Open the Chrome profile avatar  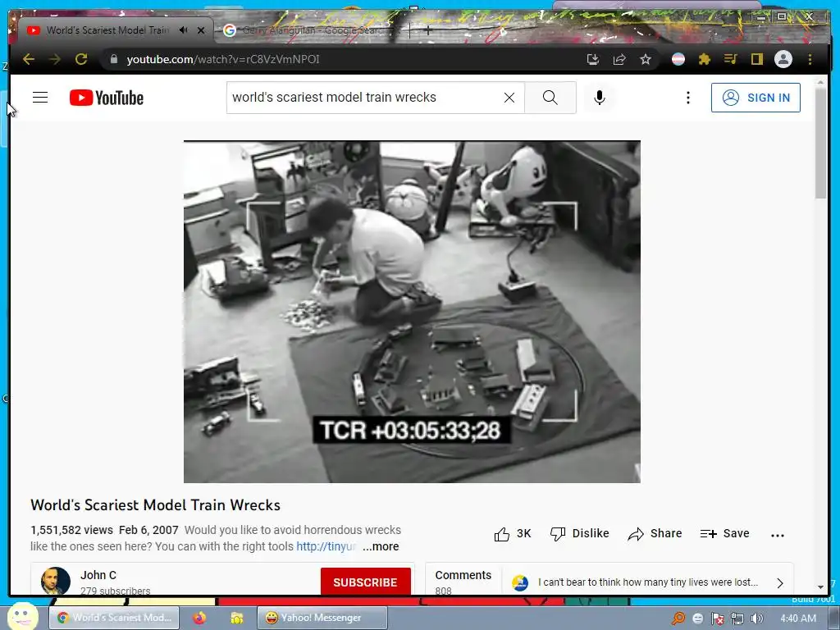[x=783, y=59]
